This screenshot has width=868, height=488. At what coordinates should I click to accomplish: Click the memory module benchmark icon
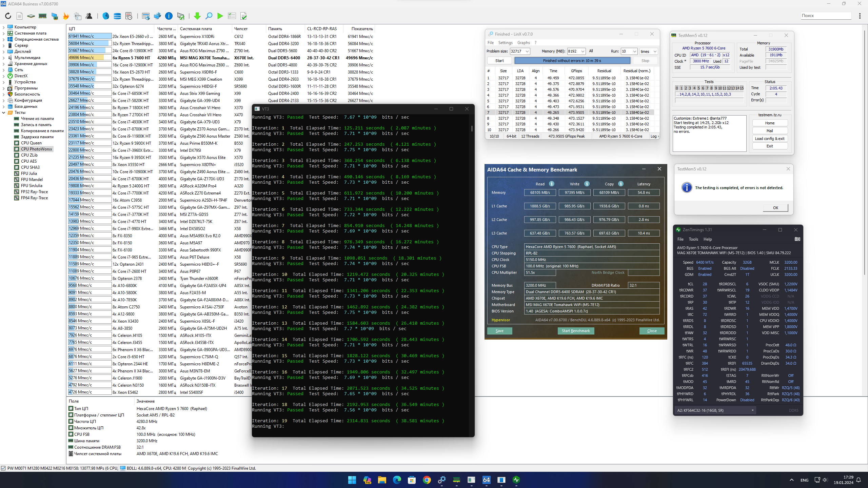(43, 16)
